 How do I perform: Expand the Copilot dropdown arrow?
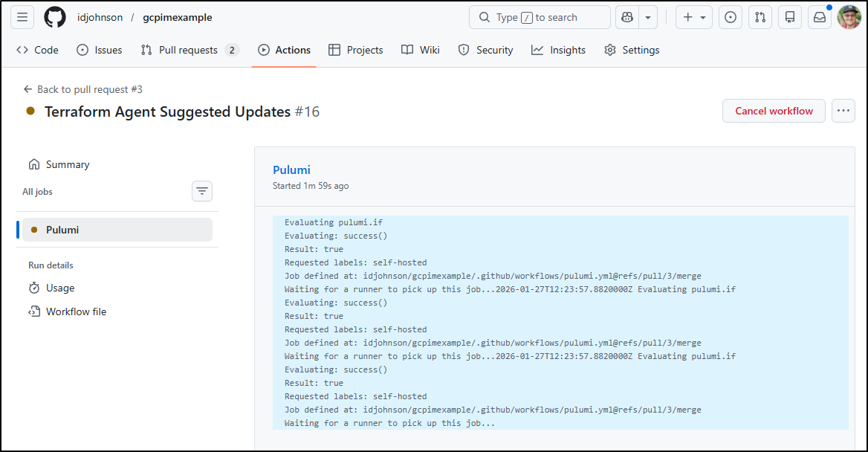coord(649,17)
